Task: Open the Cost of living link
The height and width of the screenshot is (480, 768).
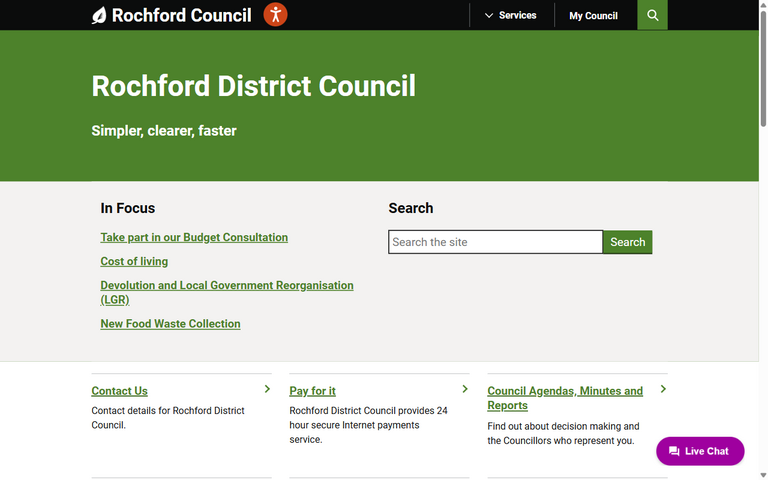Action: (134, 262)
